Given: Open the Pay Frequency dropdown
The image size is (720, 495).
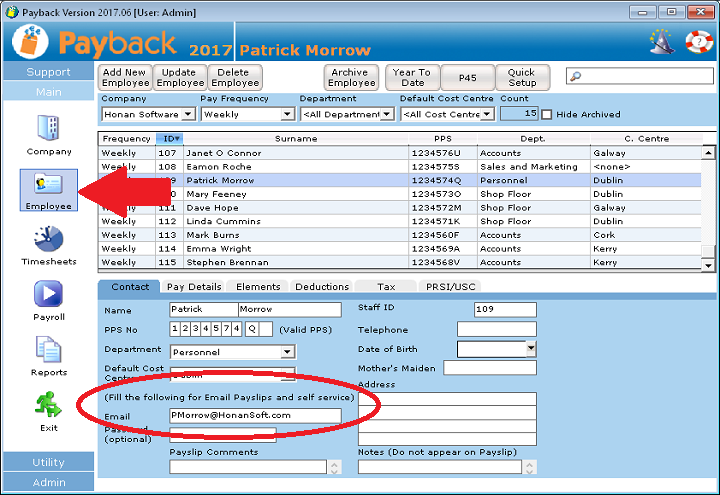Looking at the screenshot, I should coord(288,114).
